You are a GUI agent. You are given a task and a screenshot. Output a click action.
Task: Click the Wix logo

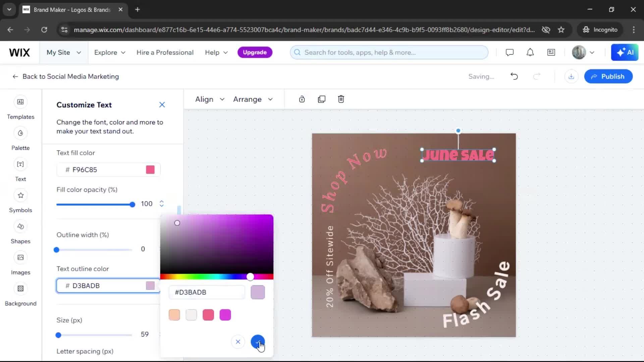click(x=19, y=52)
